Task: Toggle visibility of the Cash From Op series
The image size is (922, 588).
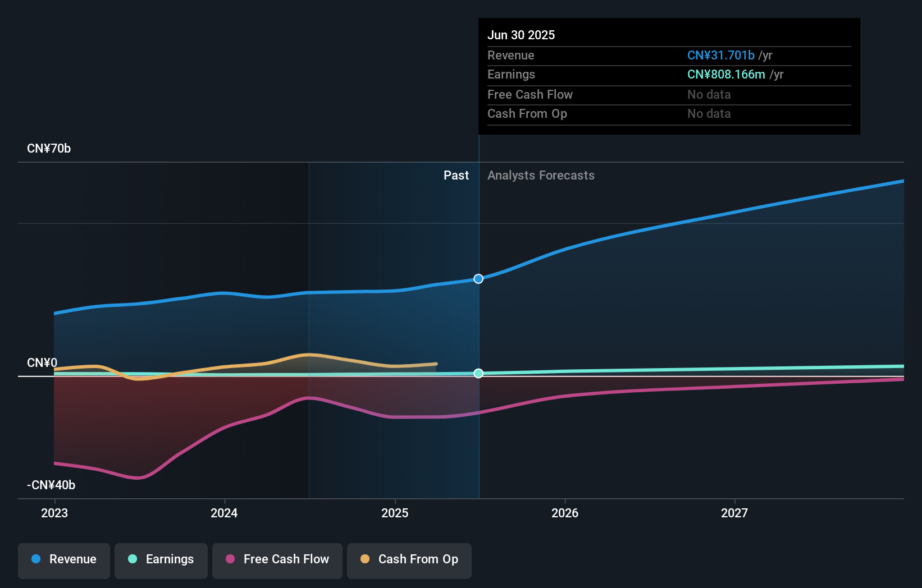Action: 409,559
